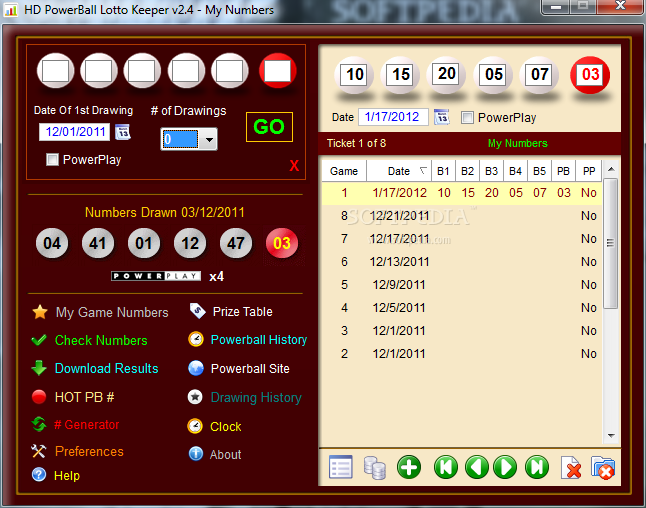
Task: Click the star icon for My Game Numbers
Action: 40,312
